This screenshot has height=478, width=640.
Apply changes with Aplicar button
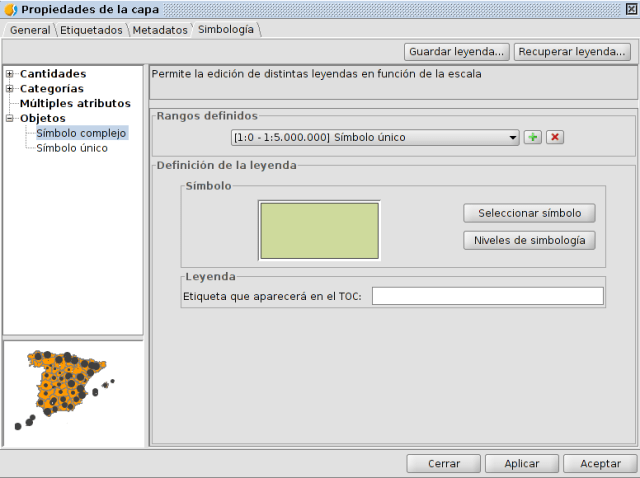pos(522,464)
